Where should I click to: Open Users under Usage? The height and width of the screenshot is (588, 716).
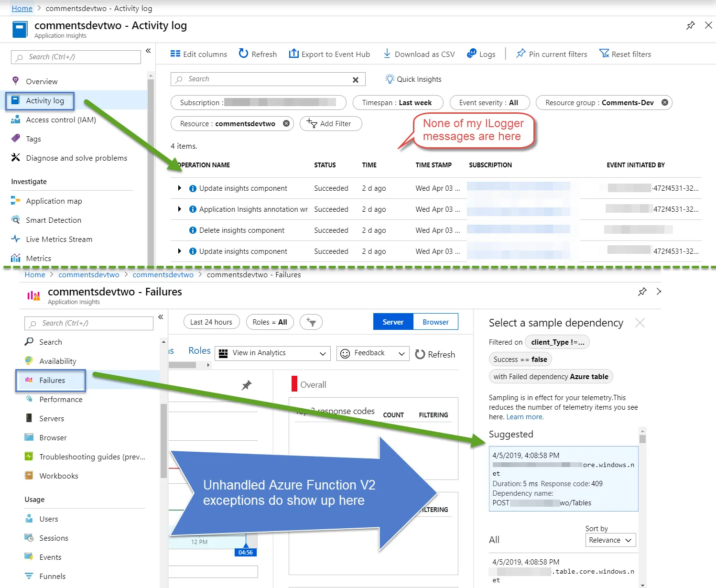click(49, 519)
